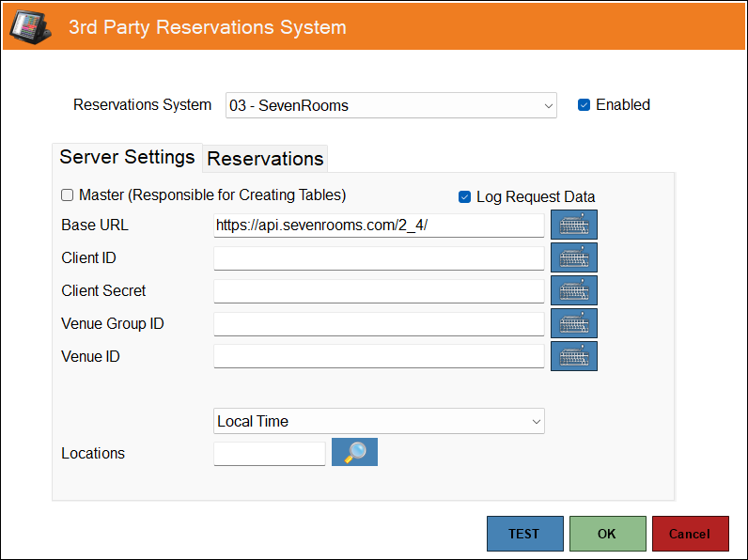Viewport: 748px width, 560px height.
Task: Open on-screen keyboard for Client ID
Action: pos(573,258)
